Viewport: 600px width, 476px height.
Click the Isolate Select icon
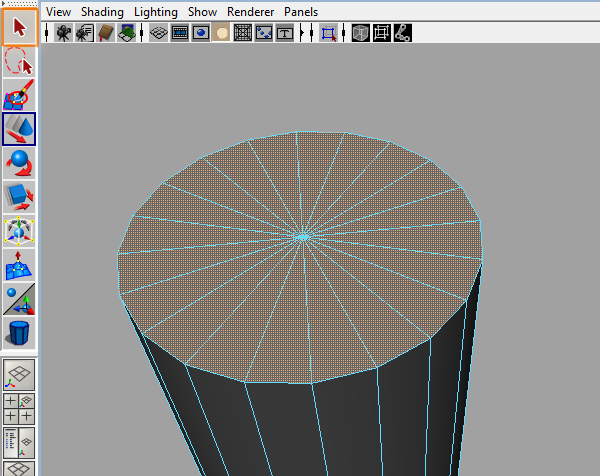point(328,33)
